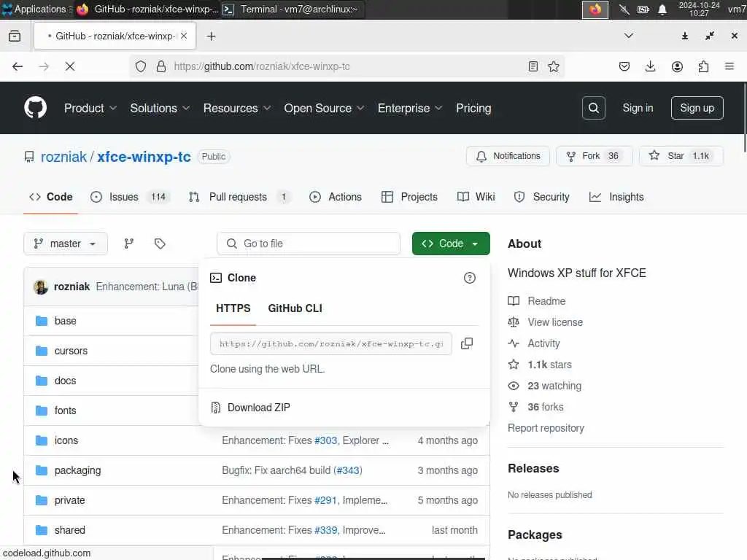Viewport: 747px width, 560px height.
Task: Bookmark this page star icon
Action: [x=553, y=66]
